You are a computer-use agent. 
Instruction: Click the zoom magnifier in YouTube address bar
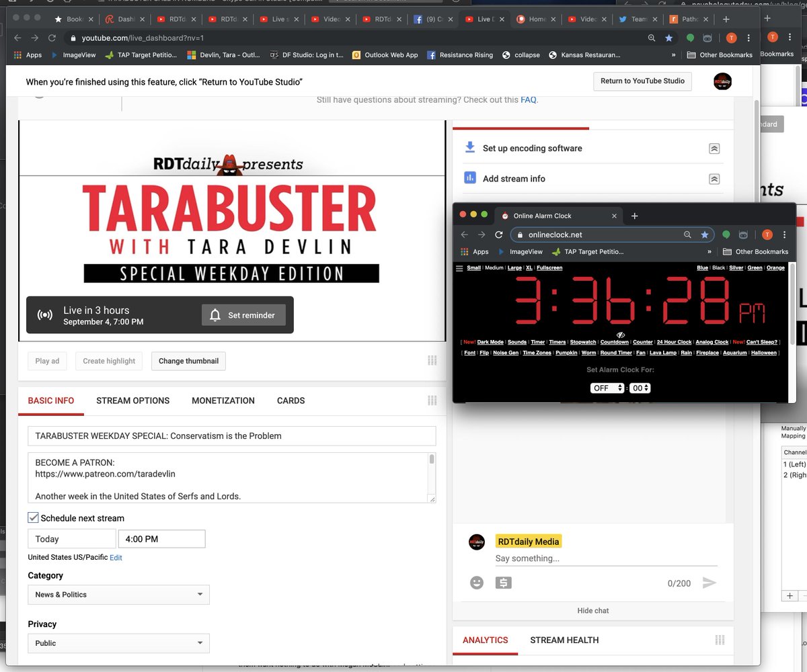tap(652, 38)
